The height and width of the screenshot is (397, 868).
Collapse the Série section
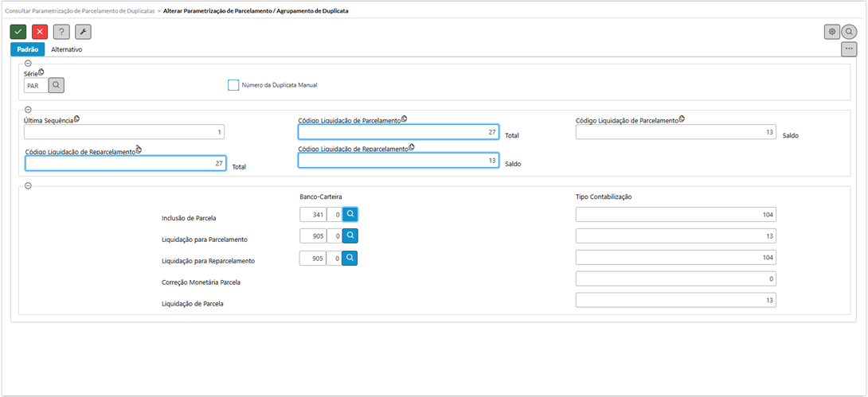28,64
